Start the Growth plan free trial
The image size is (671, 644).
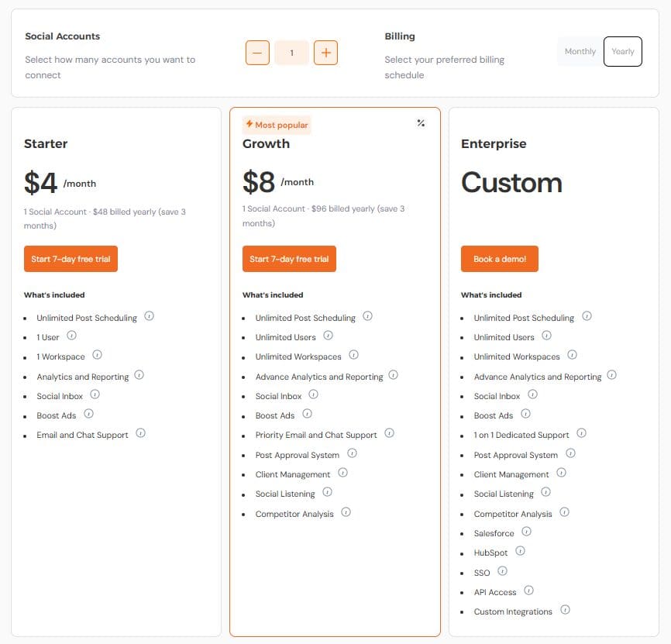point(289,259)
